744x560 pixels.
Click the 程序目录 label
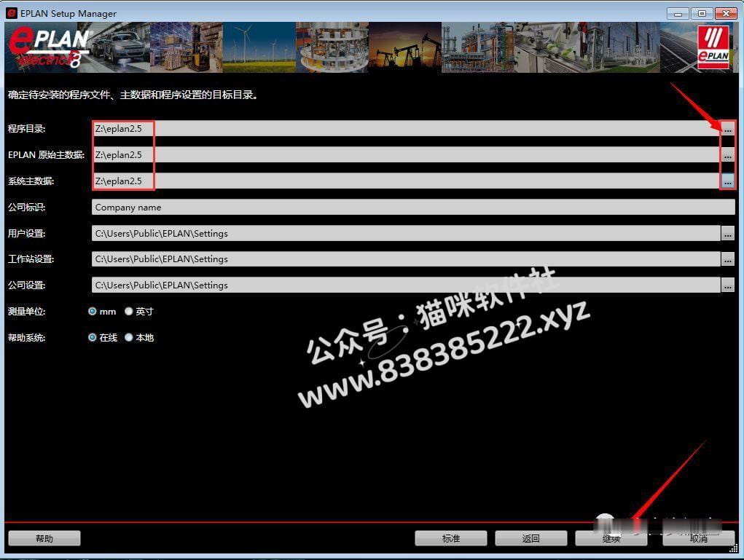[x=26, y=128]
